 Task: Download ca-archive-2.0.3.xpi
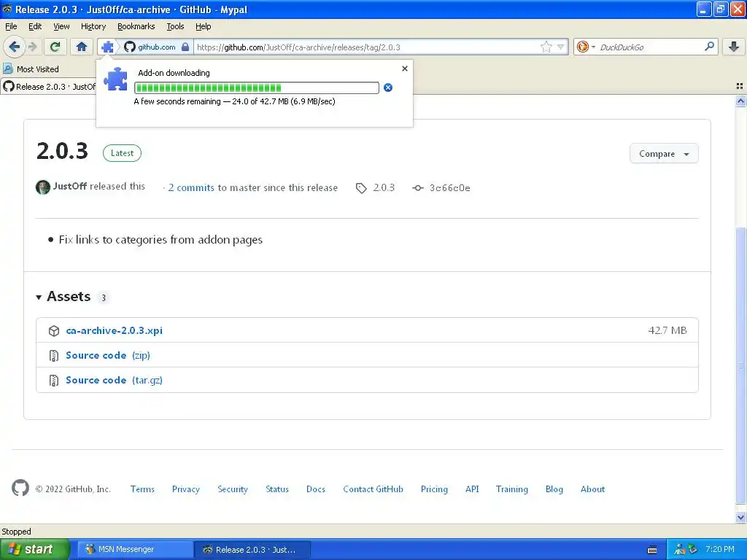114,330
